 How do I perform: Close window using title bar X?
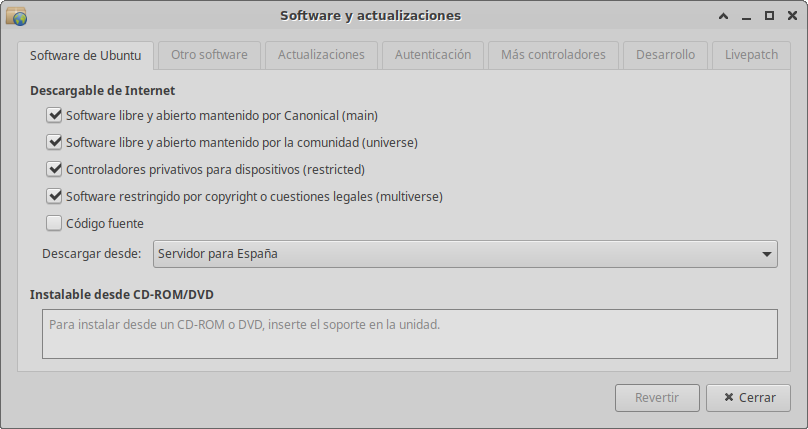point(791,16)
